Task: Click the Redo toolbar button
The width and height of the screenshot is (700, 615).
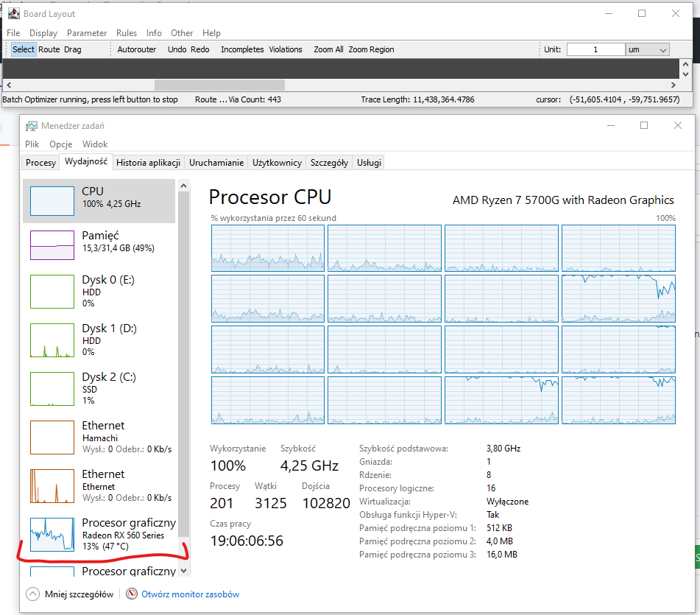Action: click(199, 49)
